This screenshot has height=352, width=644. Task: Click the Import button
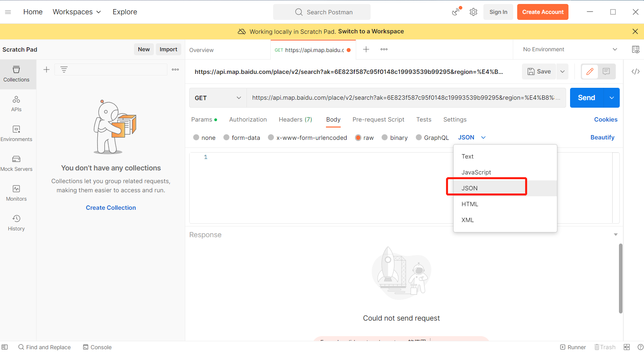(x=169, y=49)
